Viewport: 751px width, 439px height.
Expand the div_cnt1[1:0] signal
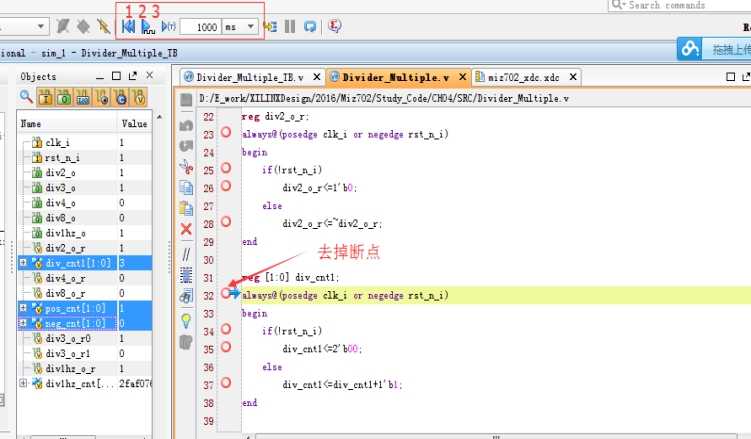tap(23, 263)
